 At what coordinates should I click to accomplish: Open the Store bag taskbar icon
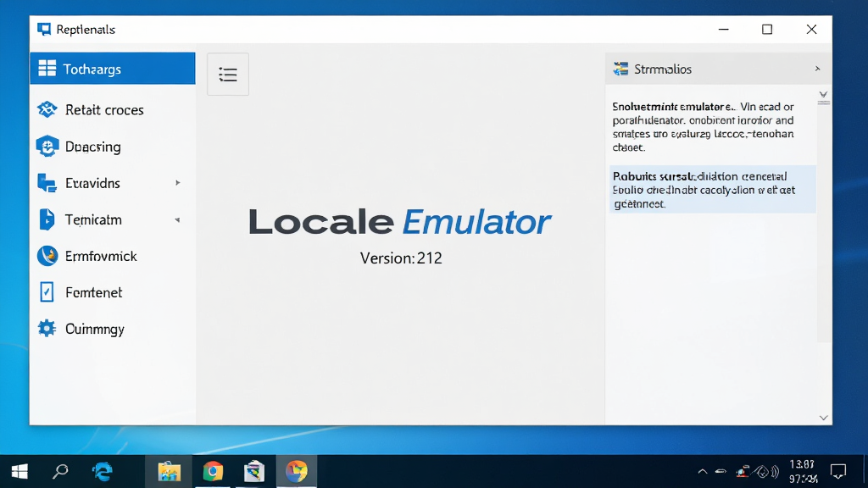[x=254, y=471]
